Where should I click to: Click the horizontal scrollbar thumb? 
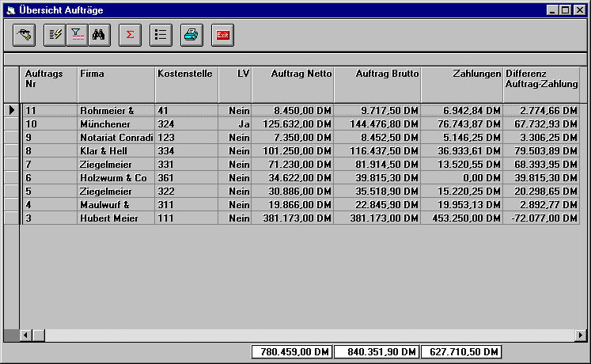tap(39, 335)
